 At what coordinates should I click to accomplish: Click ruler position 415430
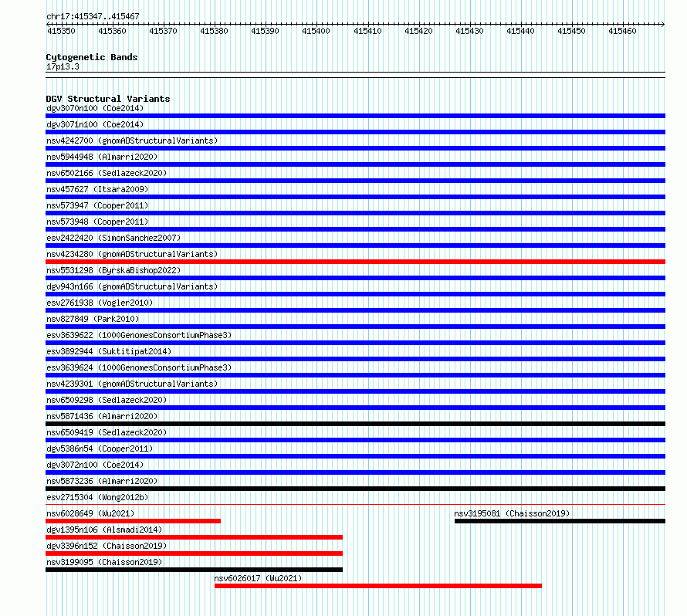469,31
